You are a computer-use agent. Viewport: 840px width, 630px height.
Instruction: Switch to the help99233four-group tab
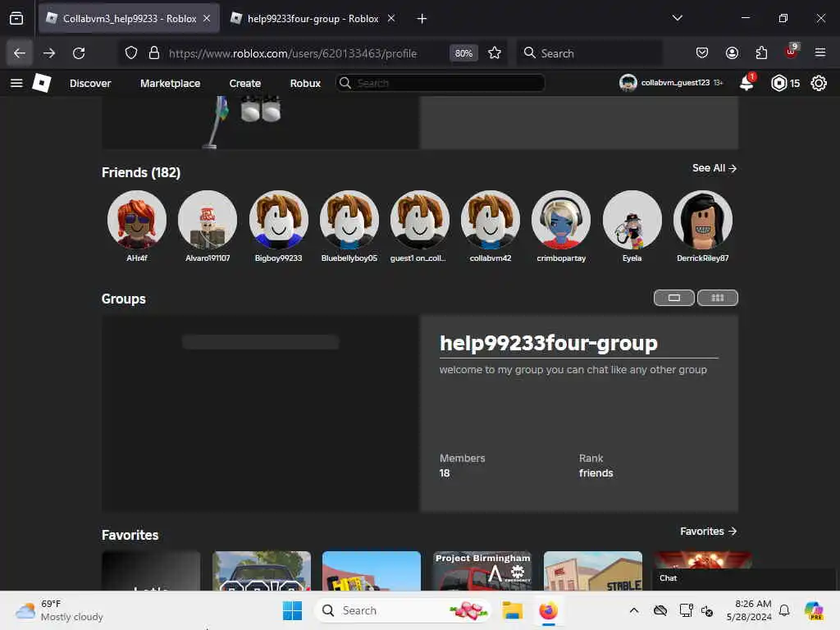click(313, 19)
